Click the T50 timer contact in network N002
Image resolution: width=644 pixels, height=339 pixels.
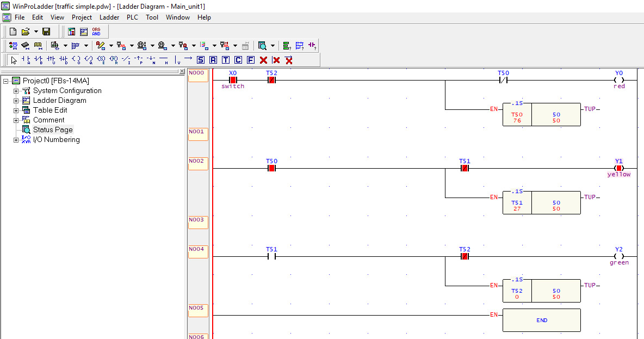pos(271,168)
